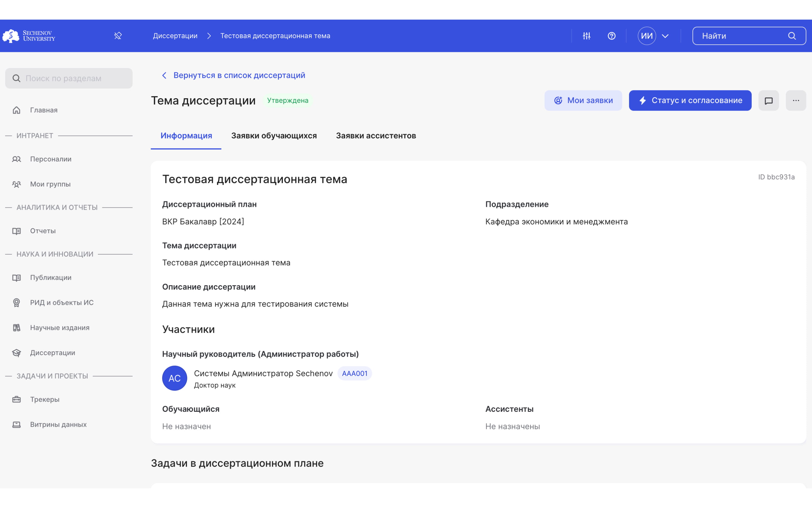The image size is (812, 508).
Task: Click the Sechenov University logo
Action: point(29,36)
